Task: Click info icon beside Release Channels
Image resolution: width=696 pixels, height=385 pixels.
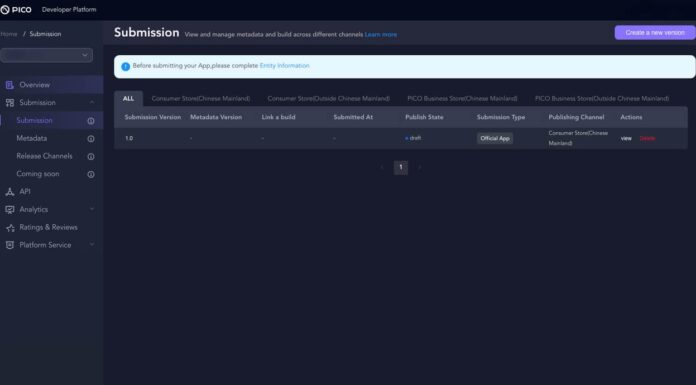Action: pos(91,157)
